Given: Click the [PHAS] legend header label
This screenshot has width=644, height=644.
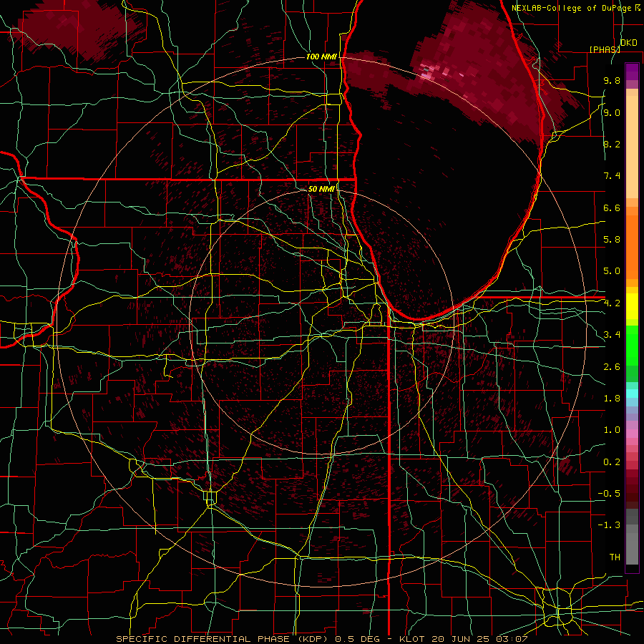Looking at the screenshot, I should [605, 49].
